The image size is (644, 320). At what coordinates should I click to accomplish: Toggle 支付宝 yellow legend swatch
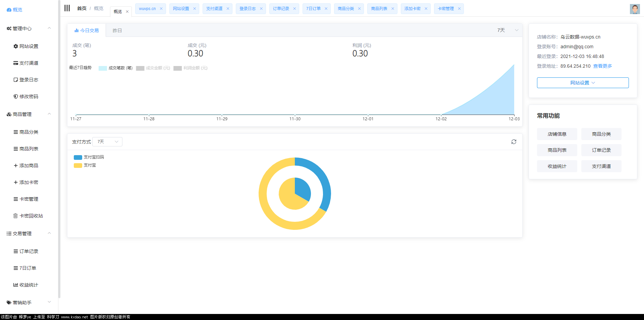click(78, 165)
